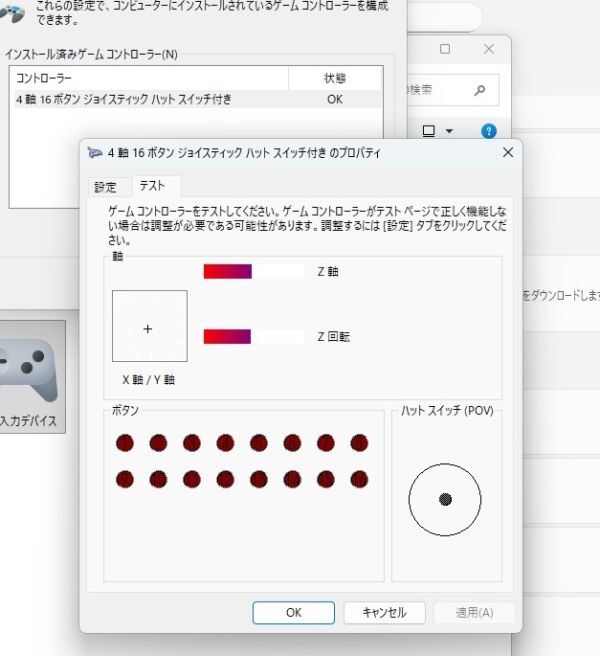This screenshot has height=656, width=600.
Task: Click button indicator 3
Action: [x=192, y=443]
